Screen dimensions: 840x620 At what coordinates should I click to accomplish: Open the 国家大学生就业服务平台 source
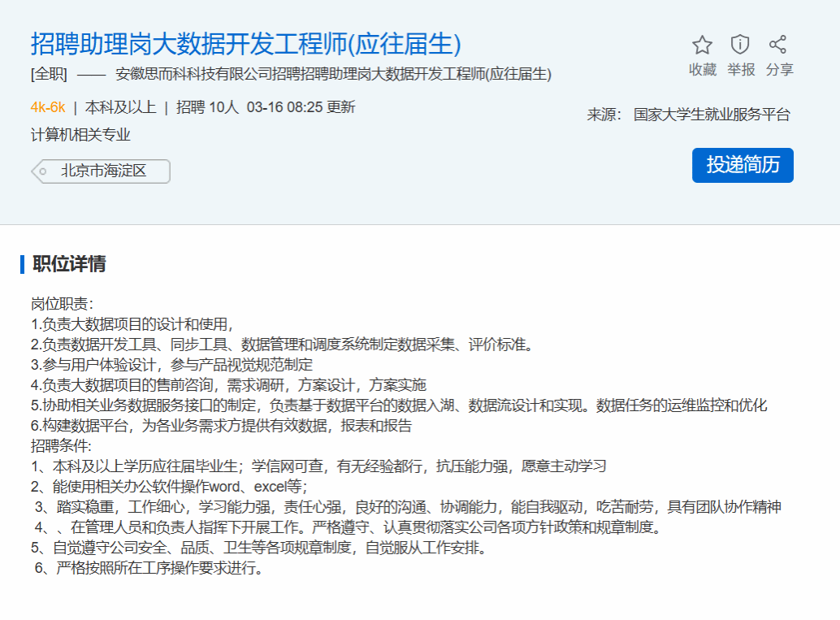(712, 115)
